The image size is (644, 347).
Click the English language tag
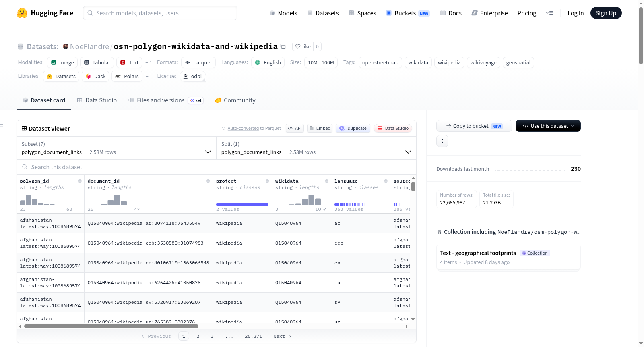click(x=268, y=63)
